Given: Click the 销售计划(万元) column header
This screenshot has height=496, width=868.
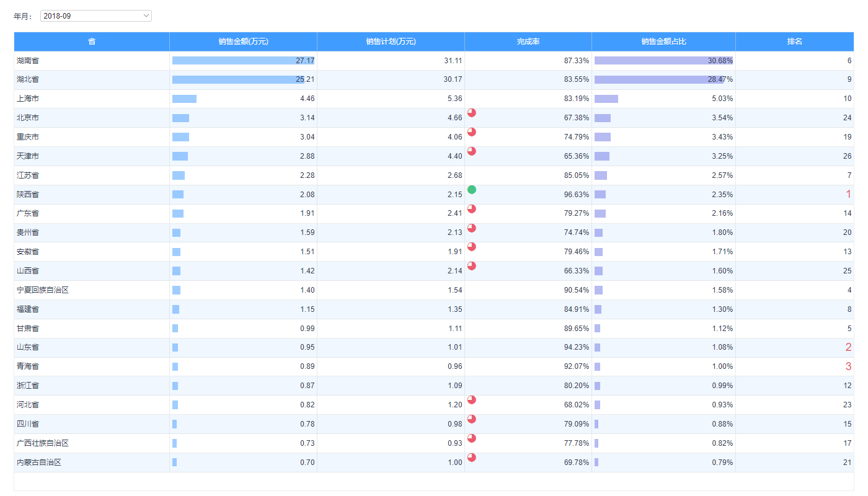Looking at the screenshot, I should tap(391, 42).
